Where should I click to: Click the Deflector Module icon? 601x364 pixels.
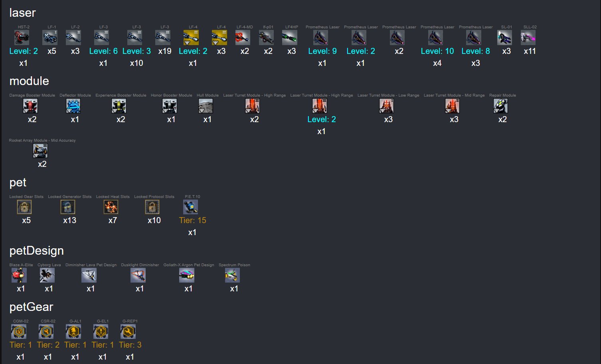click(73, 106)
